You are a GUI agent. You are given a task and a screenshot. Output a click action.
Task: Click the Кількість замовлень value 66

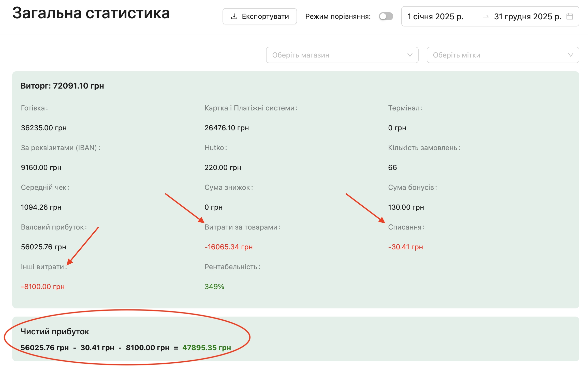coord(392,167)
